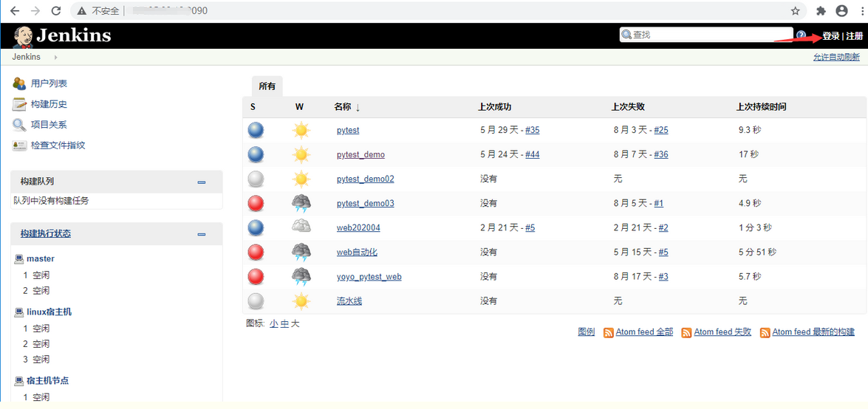Viewport: 868px width, 409px height.
Task: Open 构建历史 notepad icon
Action: [19, 104]
